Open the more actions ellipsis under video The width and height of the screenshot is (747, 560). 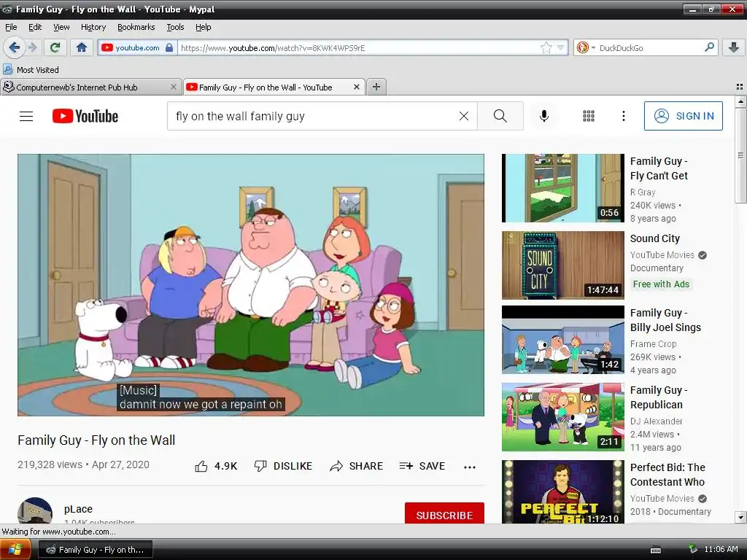click(x=470, y=467)
